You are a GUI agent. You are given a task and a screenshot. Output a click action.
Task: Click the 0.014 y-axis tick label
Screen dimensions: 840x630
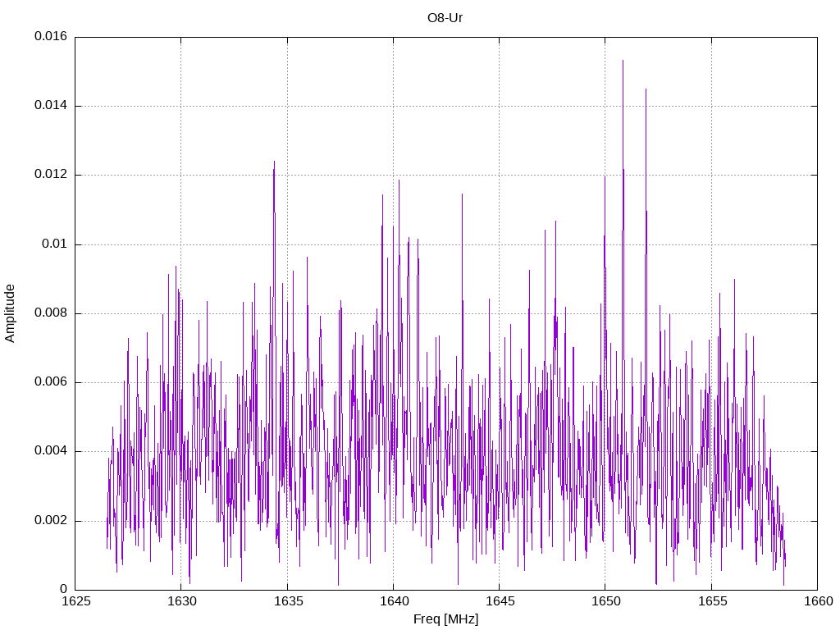[x=51, y=106]
